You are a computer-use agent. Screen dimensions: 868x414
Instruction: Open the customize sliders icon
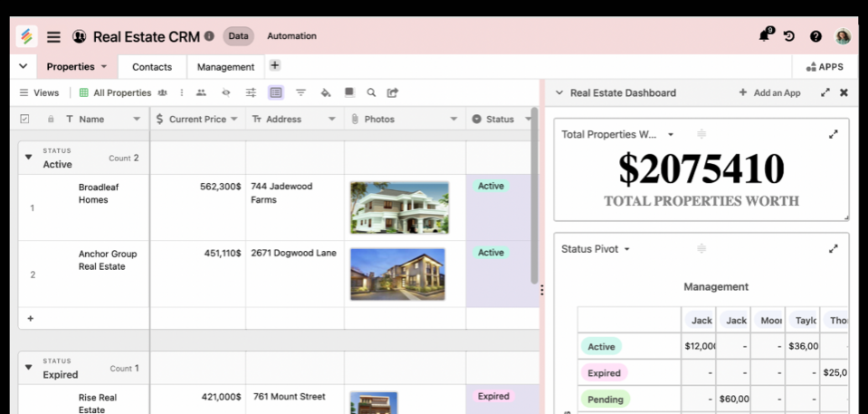click(252, 92)
